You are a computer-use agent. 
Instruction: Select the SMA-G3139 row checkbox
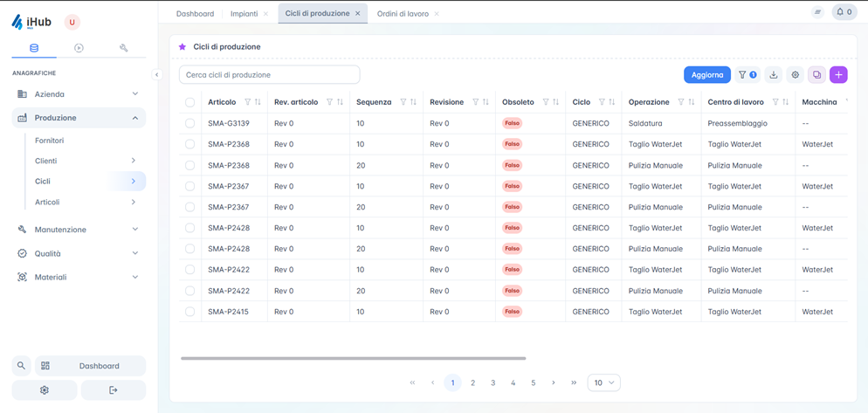[189, 123]
